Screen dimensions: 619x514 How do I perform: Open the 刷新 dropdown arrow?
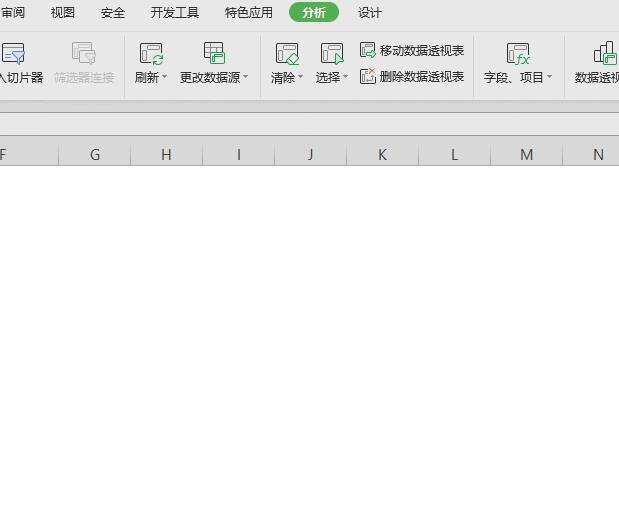(x=165, y=76)
